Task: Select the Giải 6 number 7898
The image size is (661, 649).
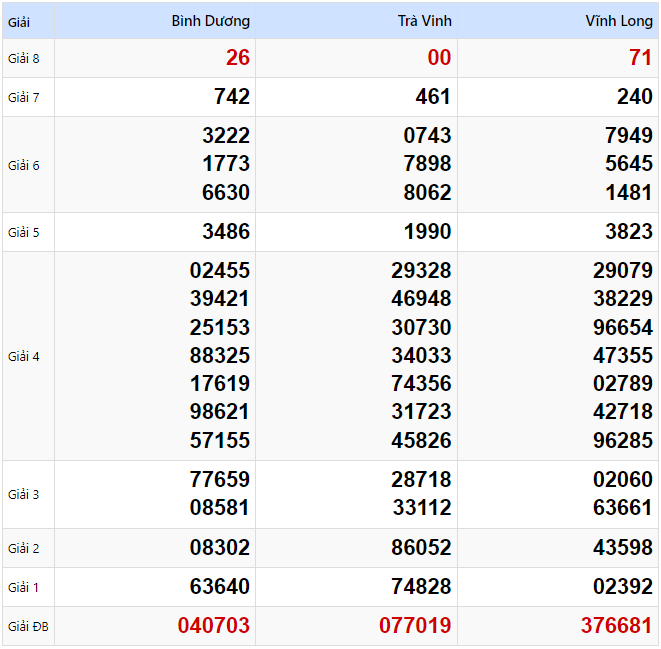Action: pos(427,164)
